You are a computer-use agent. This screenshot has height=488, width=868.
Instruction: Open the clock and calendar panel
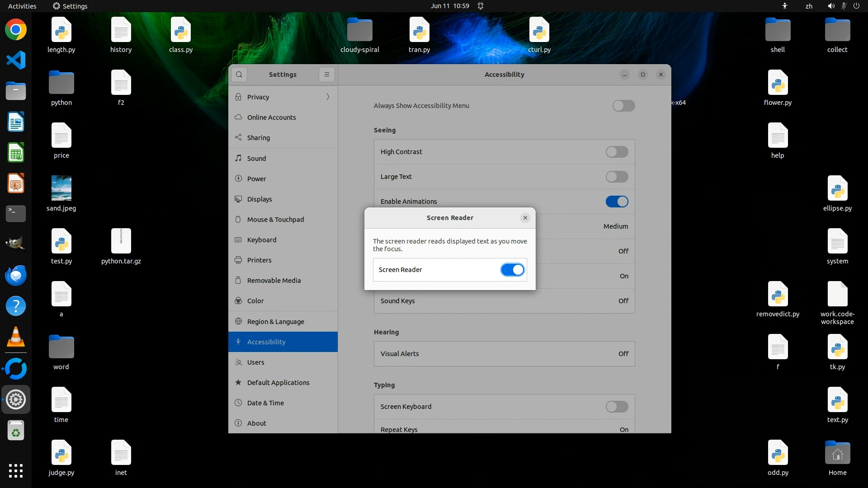pyautogui.click(x=449, y=6)
